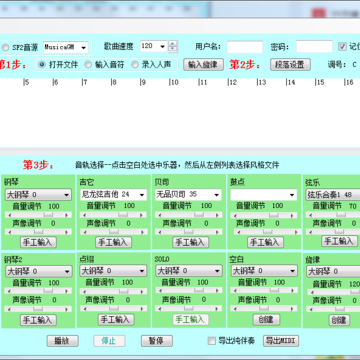
Task: Click 手工输入 under the SOLO track
Action: click(190, 320)
